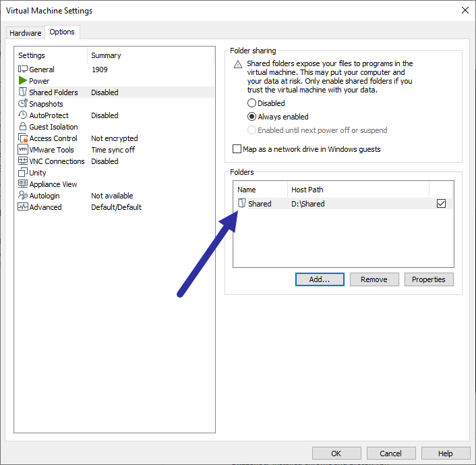This screenshot has width=476, height=465.
Task: Select the VMware Tools label
Action: click(52, 150)
